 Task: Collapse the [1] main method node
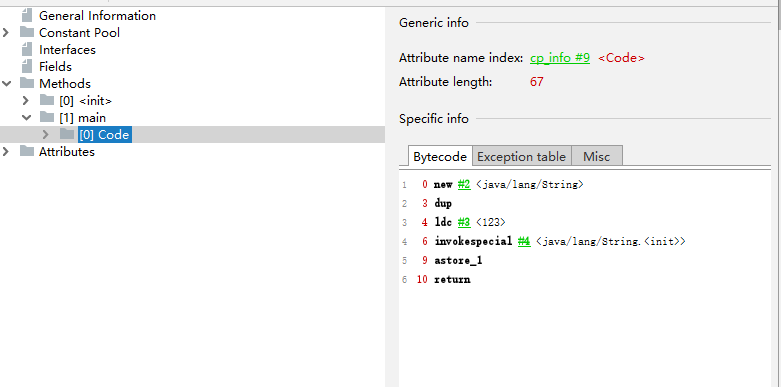pyautogui.click(x=26, y=118)
